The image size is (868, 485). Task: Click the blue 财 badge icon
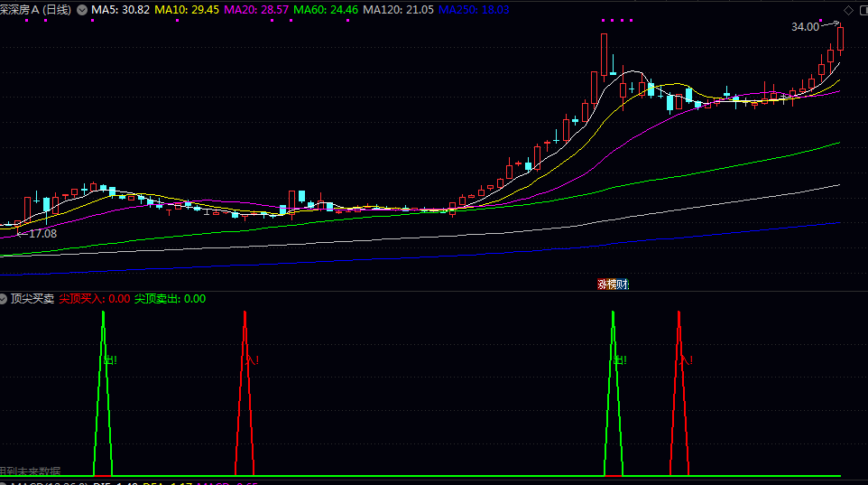(623, 284)
